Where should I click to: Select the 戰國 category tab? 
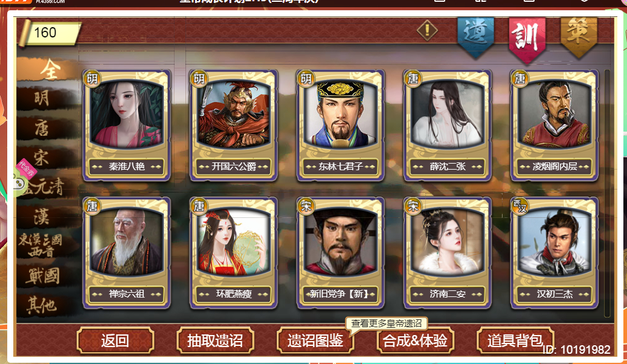(43, 276)
